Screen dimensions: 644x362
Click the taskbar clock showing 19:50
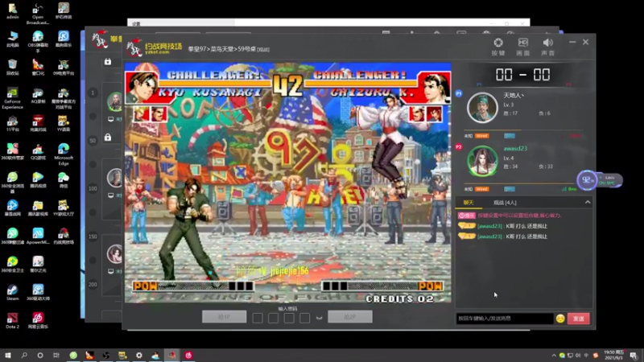click(614, 355)
